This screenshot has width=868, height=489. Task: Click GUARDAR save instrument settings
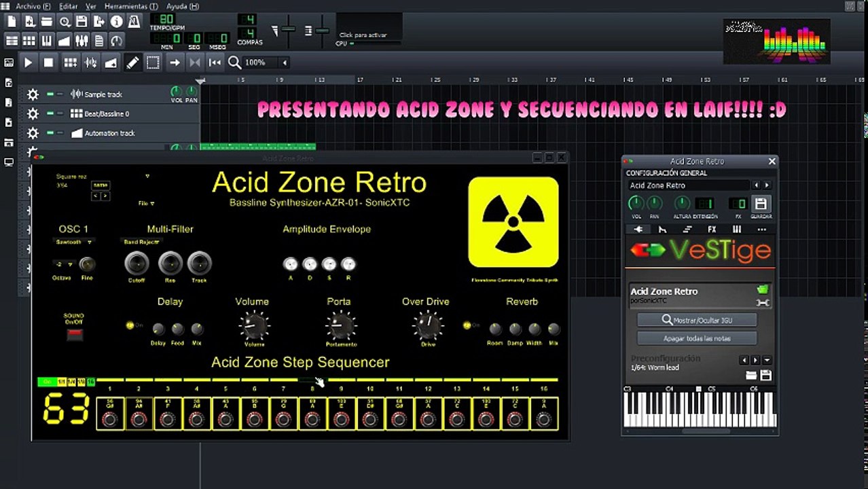click(761, 204)
